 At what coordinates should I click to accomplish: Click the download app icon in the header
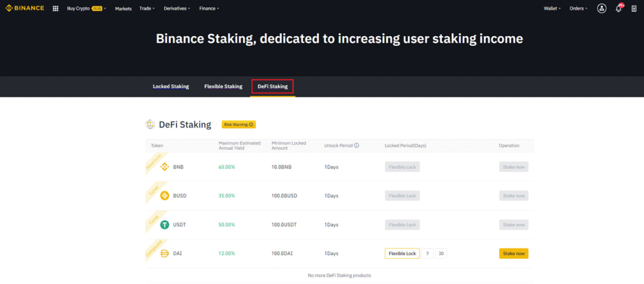[634, 8]
